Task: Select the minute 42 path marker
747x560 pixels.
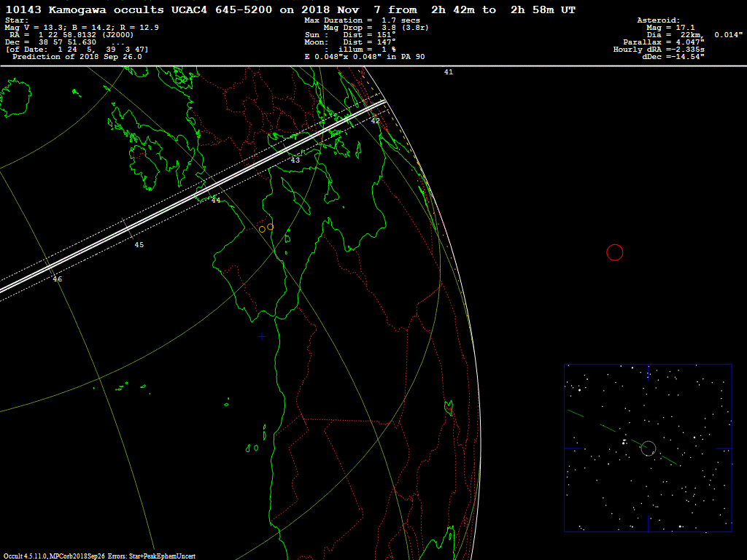Action: (376, 121)
